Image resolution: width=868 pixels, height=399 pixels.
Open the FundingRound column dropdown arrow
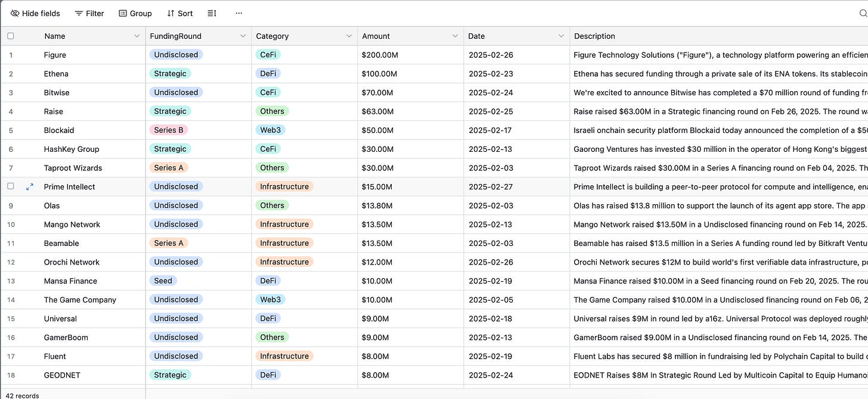tap(243, 36)
